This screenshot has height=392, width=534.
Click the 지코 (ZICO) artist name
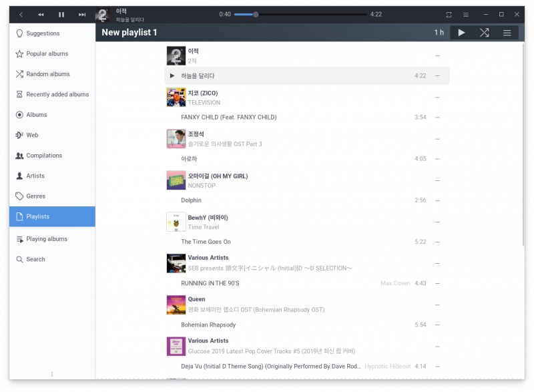point(203,93)
